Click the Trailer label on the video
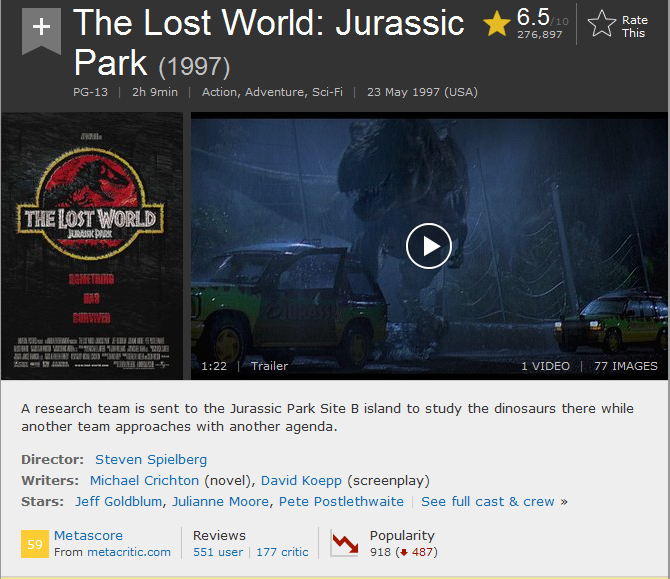This screenshot has width=670, height=579. click(x=269, y=366)
